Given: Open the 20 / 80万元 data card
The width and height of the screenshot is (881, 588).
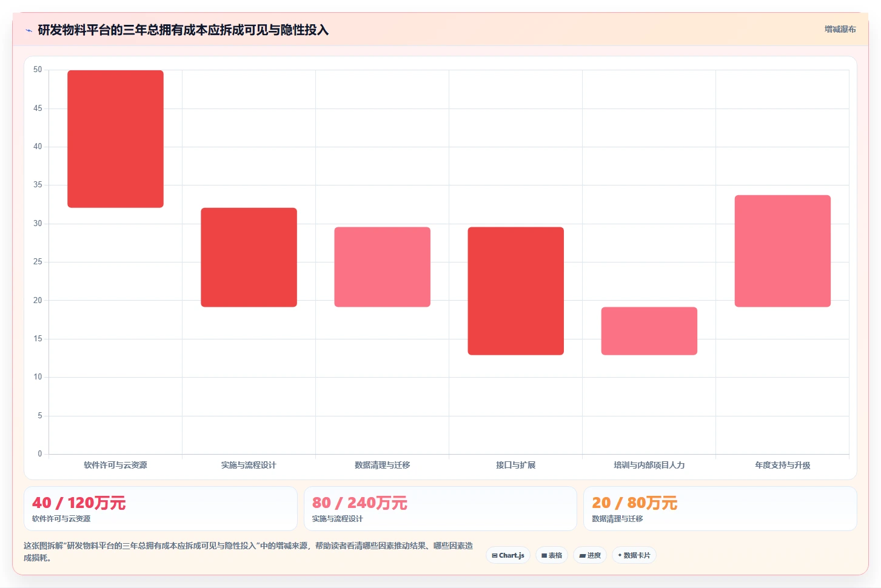Looking at the screenshot, I should (720, 509).
